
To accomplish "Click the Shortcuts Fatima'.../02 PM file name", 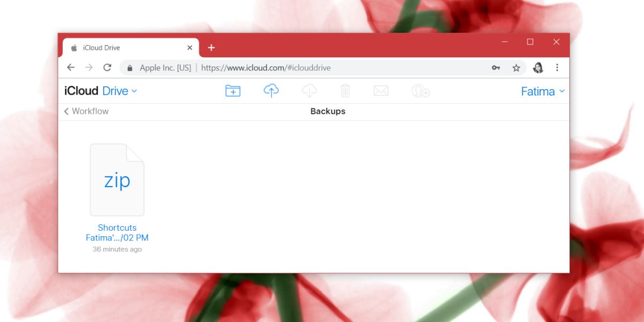I will (117, 232).
